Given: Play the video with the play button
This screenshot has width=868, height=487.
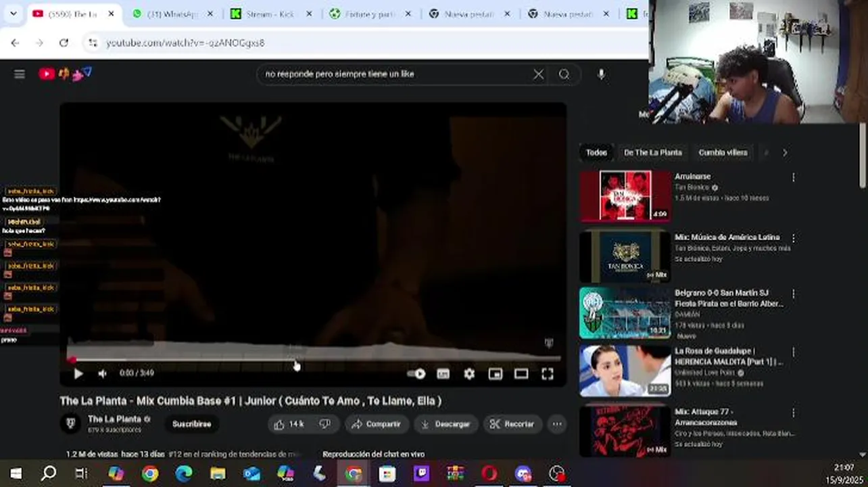Looking at the screenshot, I should (78, 373).
